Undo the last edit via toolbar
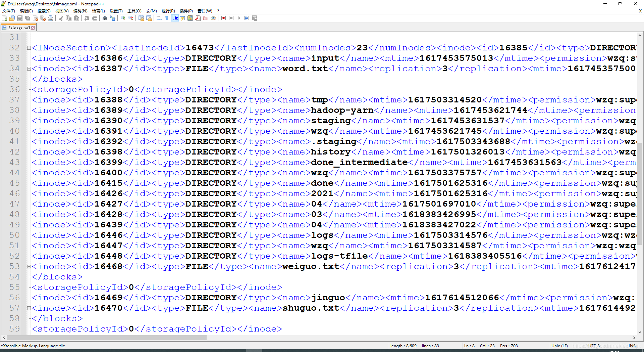 (87, 18)
